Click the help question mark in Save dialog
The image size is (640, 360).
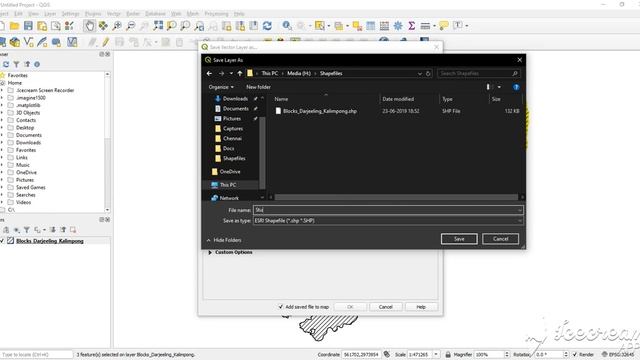(516, 87)
